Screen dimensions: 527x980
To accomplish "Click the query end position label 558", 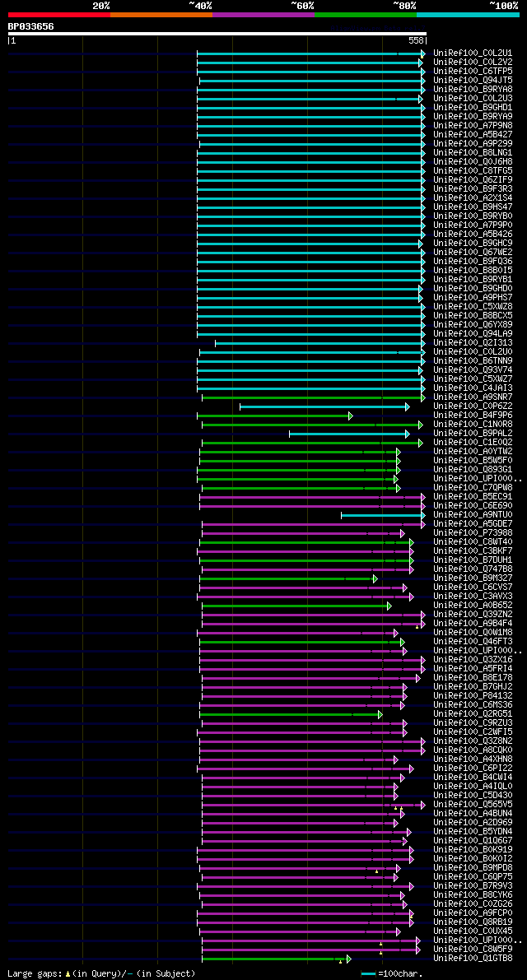I will coord(417,40).
